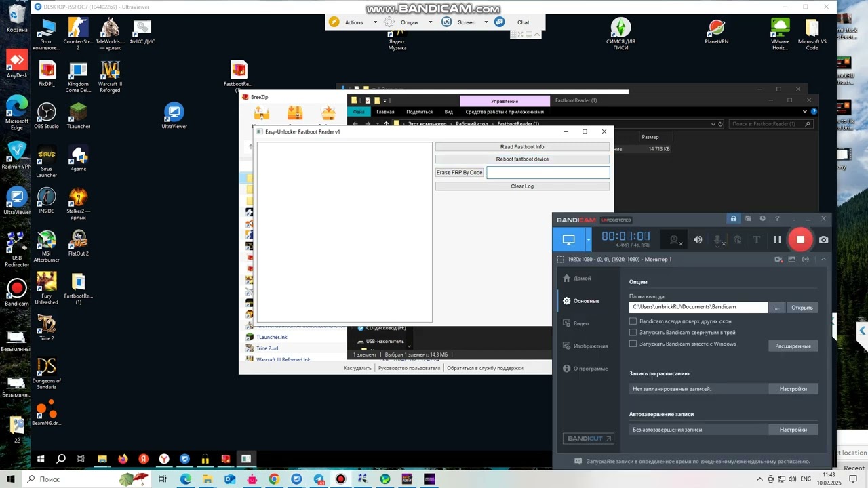Toggle Bandicam webcam overlay icon
This screenshot has width=868, height=488.
coord(674,239)
